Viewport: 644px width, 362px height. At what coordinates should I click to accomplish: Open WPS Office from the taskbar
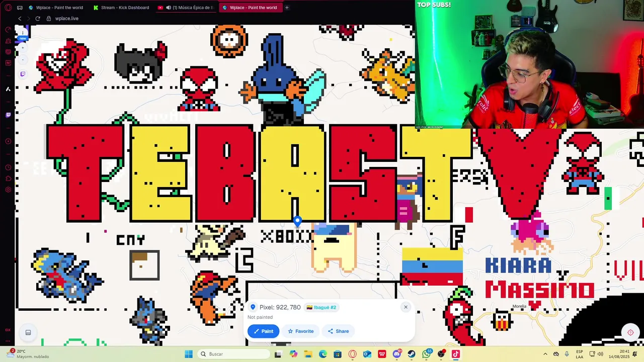(382, 354)
